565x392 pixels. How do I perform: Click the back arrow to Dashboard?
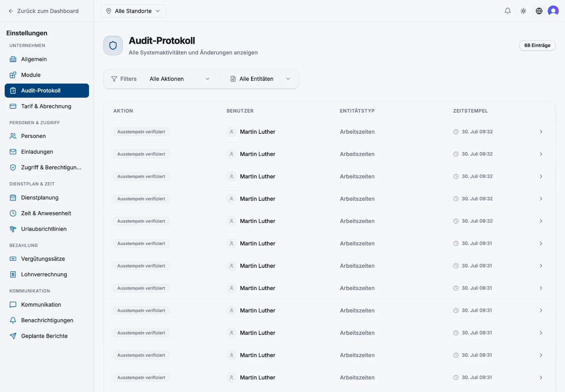click(11, 11)
